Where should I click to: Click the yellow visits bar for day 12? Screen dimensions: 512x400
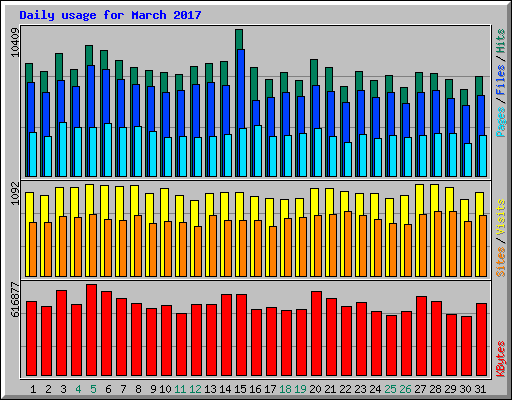(x=194, y=213)
